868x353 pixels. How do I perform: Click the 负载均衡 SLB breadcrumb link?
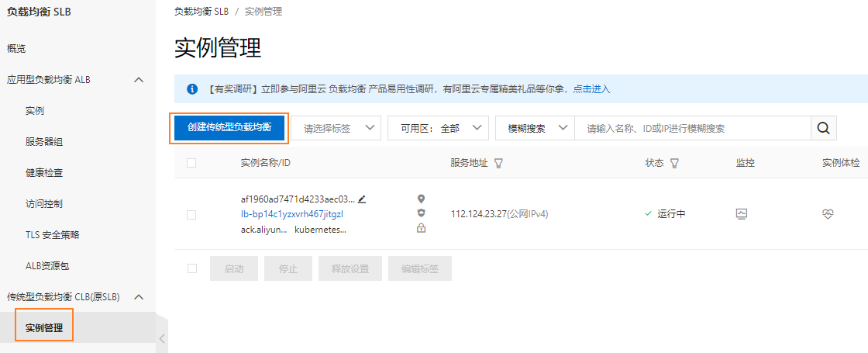tap(201, 11)
